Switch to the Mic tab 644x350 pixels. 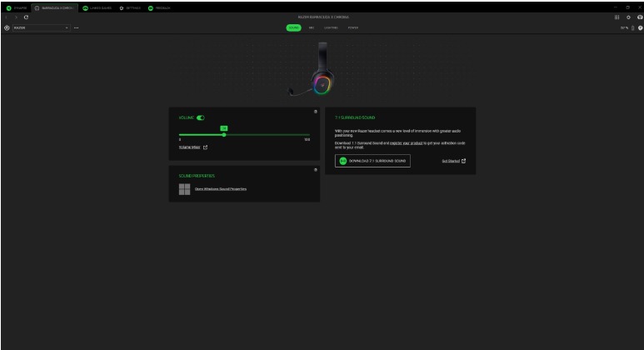click(x=312, y=28)
